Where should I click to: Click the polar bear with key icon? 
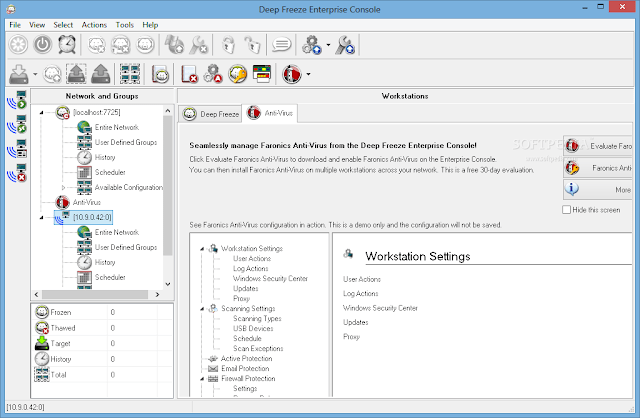click(238, 74)
